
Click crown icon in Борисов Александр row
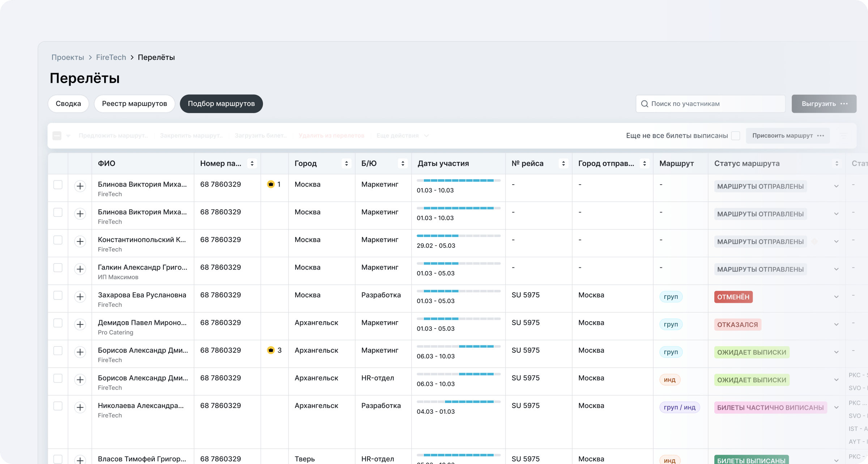(x=271, y=350)
